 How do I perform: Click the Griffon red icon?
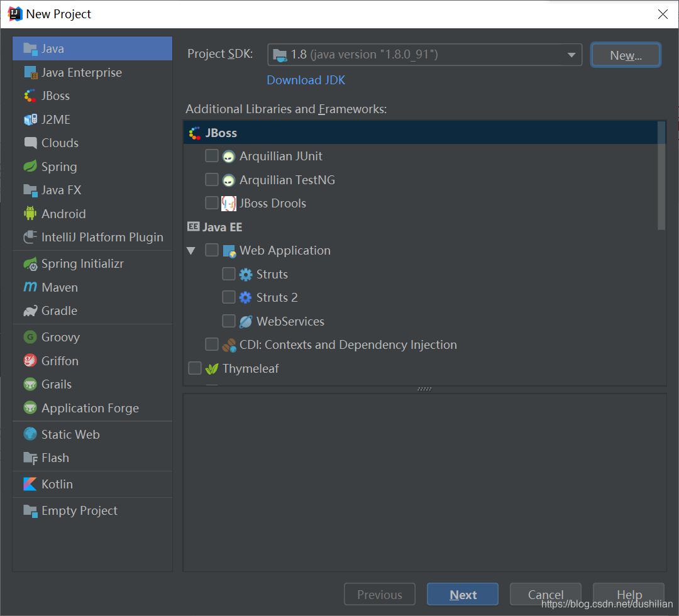point(30,361)
